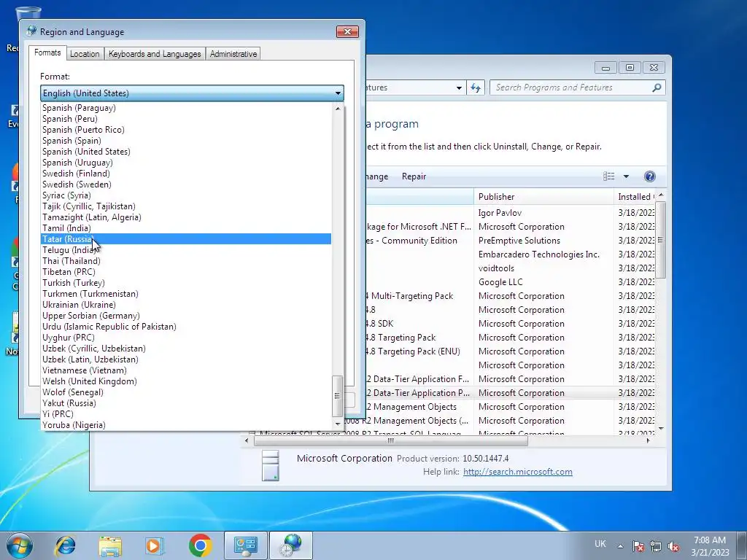The height and width of the screenshot is (560, 747).
Task: Open the address bar history dropdown
Action: click(x=459, y=87)
